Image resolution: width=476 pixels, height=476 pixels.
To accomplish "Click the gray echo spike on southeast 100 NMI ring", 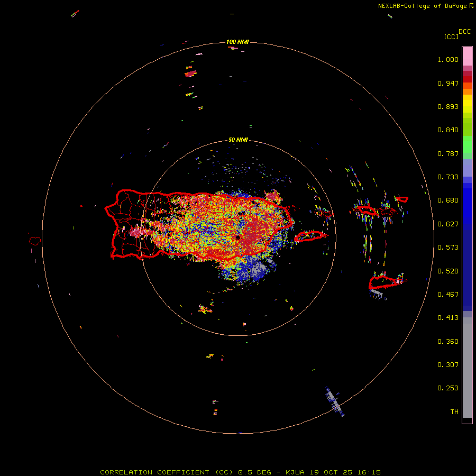I will tap(335, 401).
